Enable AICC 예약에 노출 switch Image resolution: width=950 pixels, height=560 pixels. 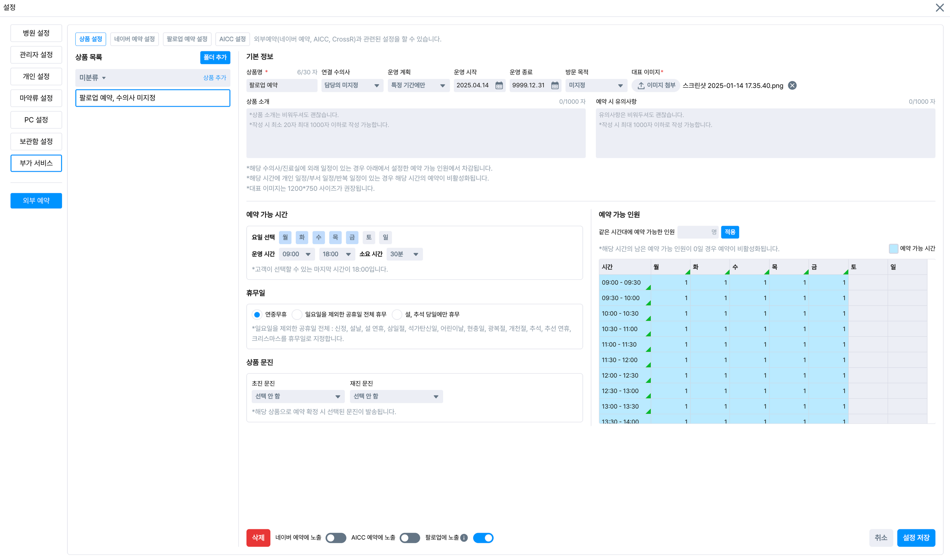click(410, 538)
